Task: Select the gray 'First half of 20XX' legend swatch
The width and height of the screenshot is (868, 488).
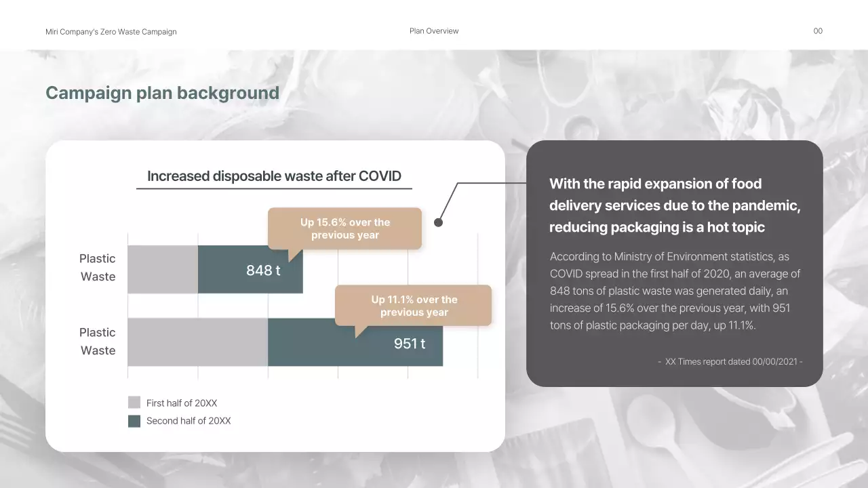Action: [x=133, y=402]
